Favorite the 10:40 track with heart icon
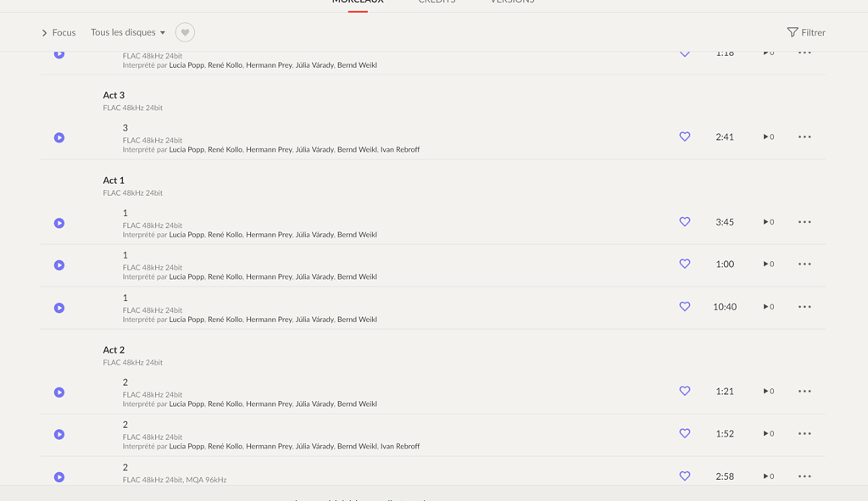Viewport: 868px width, 501px height. point(684,307)
